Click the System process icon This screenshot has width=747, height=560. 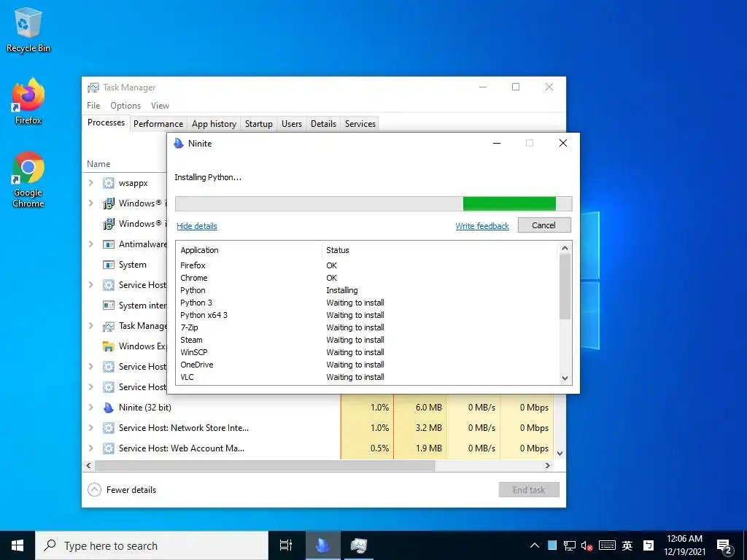click(109, 265)
